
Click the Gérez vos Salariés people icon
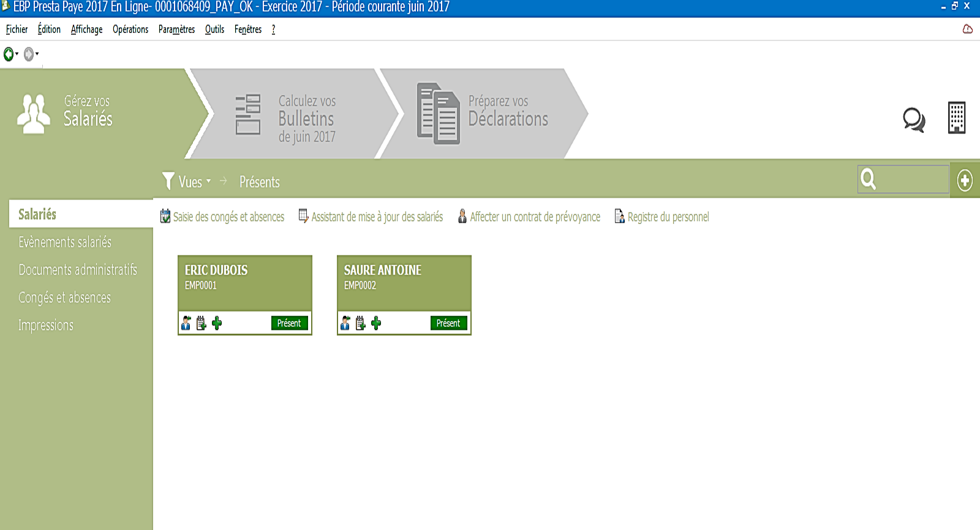[33, 114]
